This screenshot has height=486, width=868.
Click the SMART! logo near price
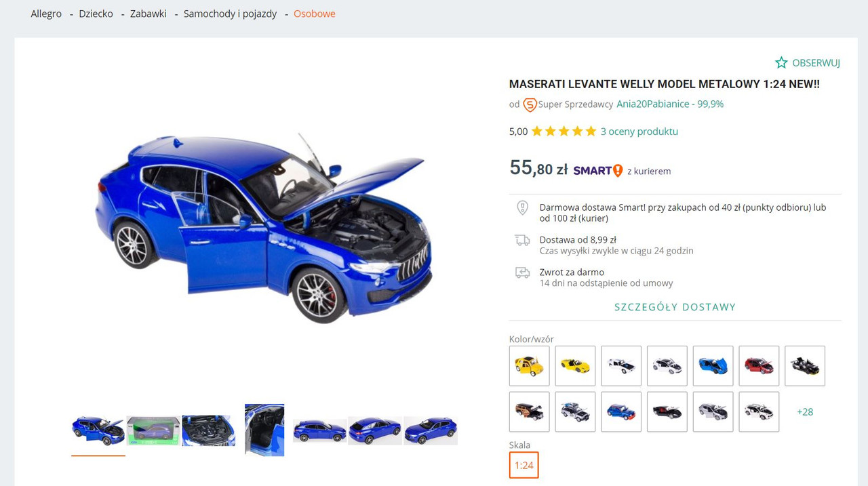point(598,171)
